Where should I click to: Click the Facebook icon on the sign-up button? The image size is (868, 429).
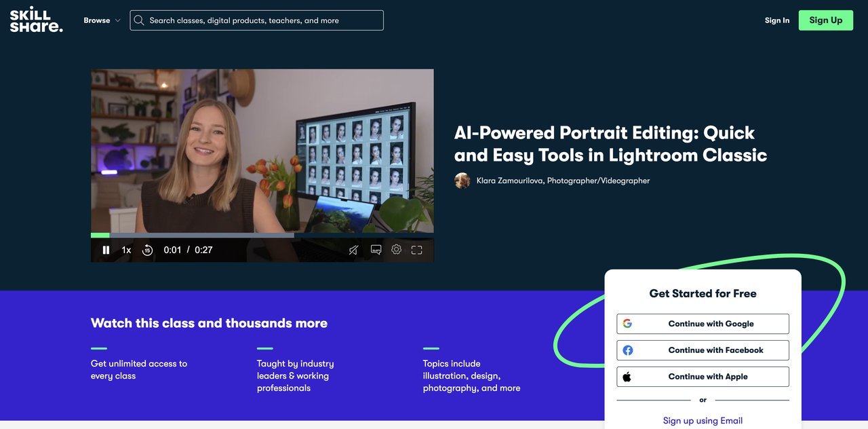click(628, 350)
